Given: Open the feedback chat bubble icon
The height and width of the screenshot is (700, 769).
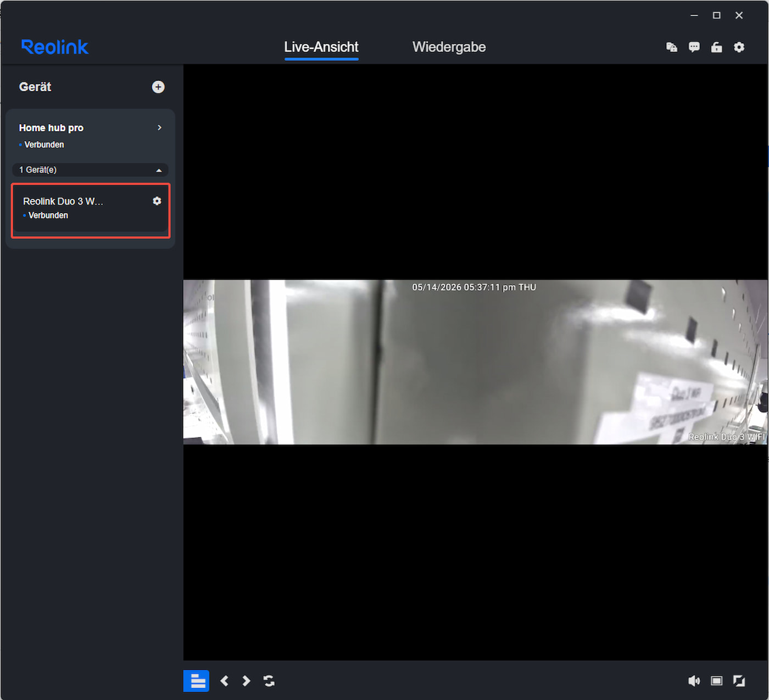Looking at the screenshot, I should click(x=694, y=47).
